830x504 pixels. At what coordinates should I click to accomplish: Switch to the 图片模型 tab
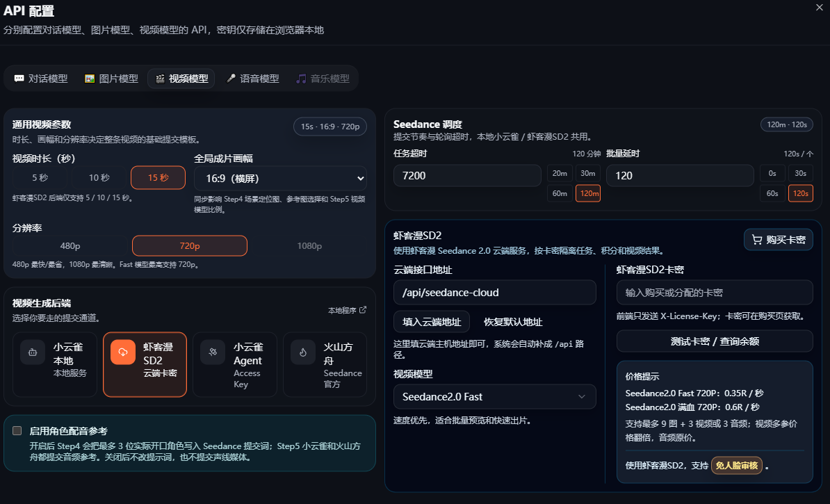tap(111, 79)
